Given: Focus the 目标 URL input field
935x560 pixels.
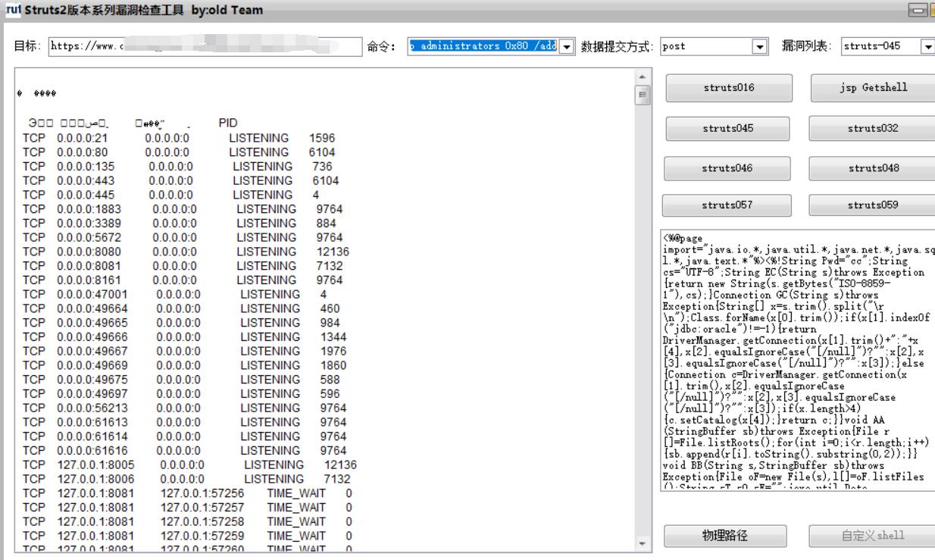Looking at the screenshot, I should click(x=205, y=46).
